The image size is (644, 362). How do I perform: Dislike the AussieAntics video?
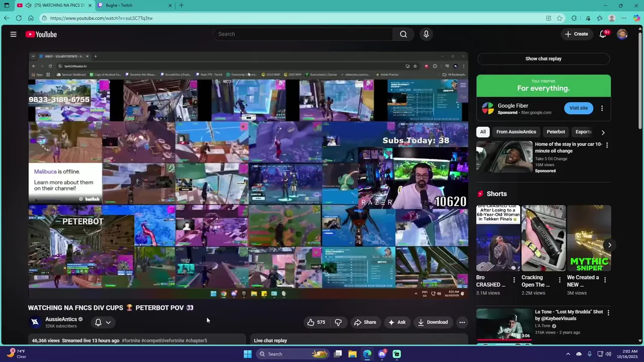[x=338, y=322]
